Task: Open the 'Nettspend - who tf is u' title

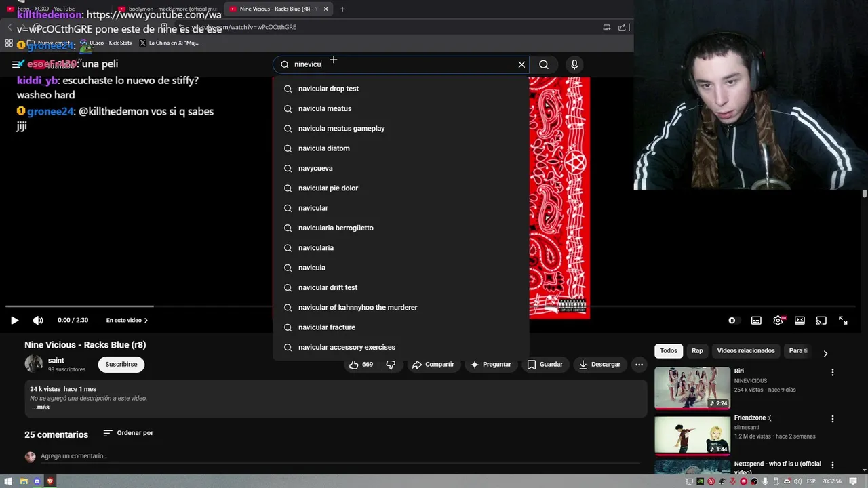Action: click(x=777, y=468)
